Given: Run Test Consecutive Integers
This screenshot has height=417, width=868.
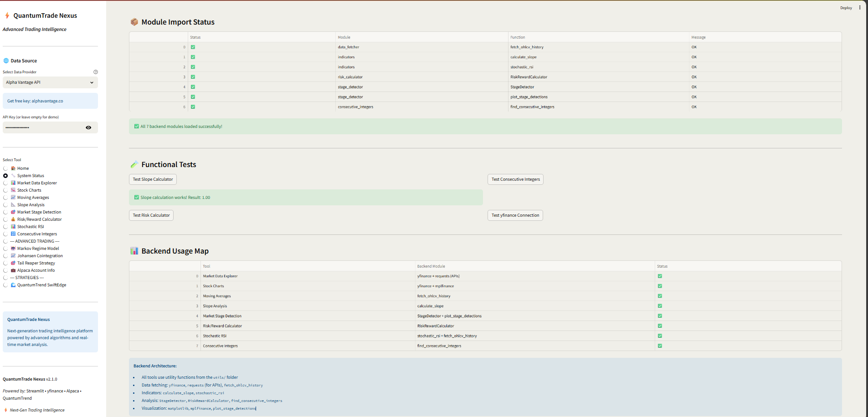Looking at the screenshot, I should [x=515, y=179].
